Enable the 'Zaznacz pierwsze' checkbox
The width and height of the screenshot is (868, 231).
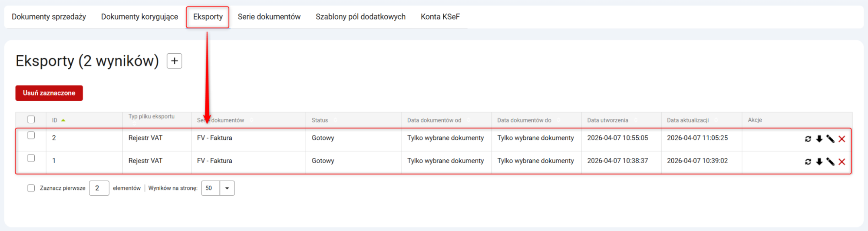coord(31,188)
